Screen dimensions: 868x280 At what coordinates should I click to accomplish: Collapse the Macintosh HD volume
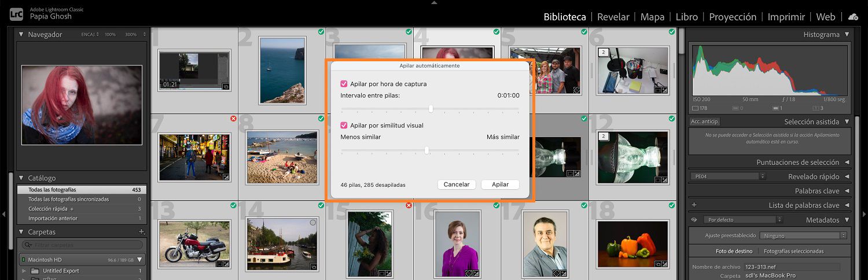139,260
